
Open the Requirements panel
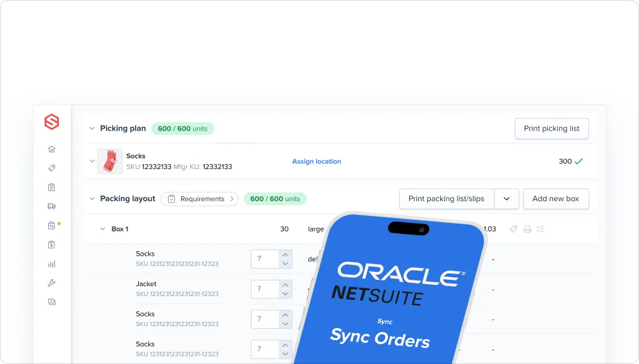coord(200,199)
